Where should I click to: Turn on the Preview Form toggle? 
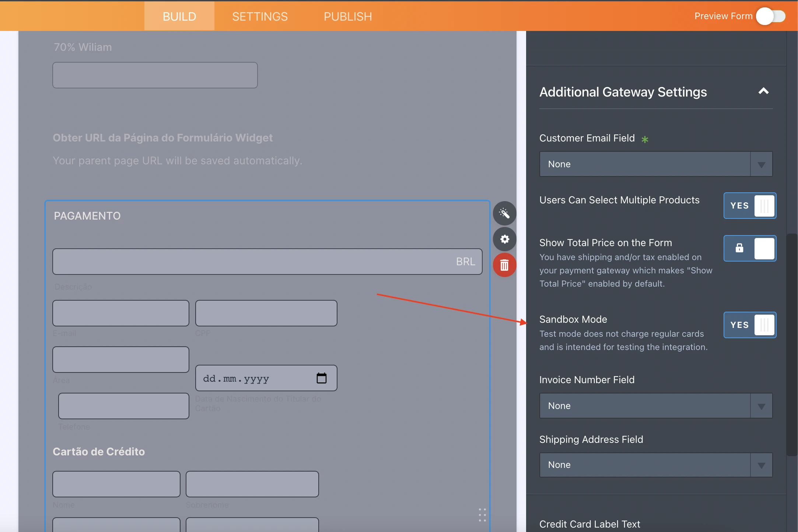(771, 16)
